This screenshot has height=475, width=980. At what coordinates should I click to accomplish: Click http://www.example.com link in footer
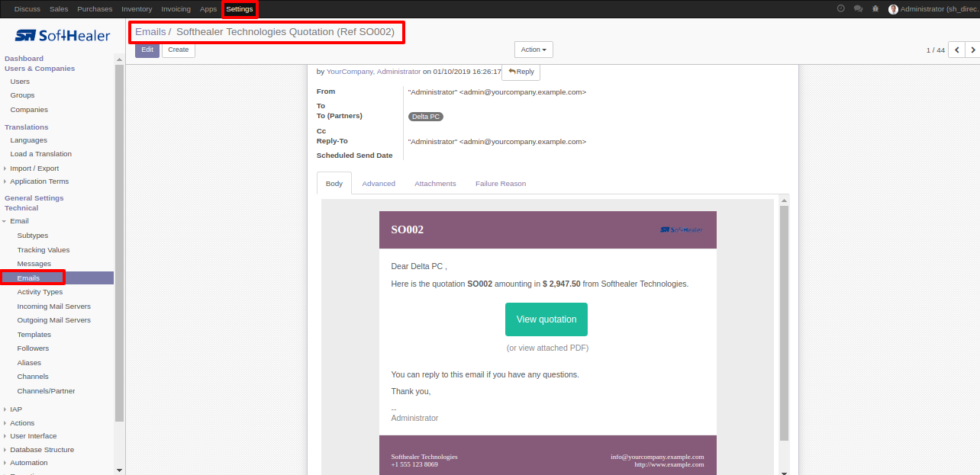point(669,464)
